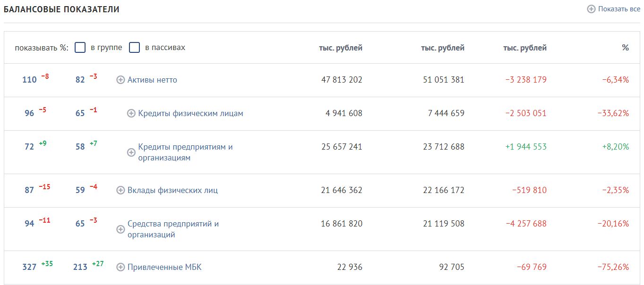This screenshot has width=644, height=285.
Task: Select value 23 712 688
Action: [444, 147]
